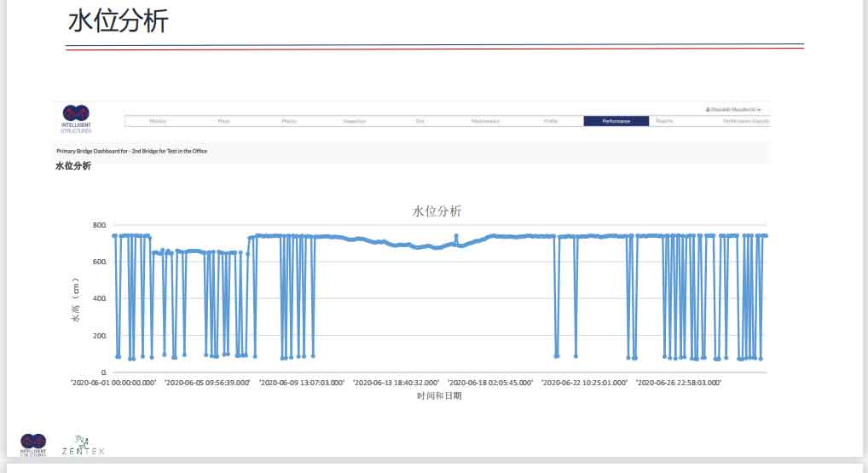The height and width of the screenshot is (473, 868).
Task: Expand the user account dropdown
Action: (733, 110)
